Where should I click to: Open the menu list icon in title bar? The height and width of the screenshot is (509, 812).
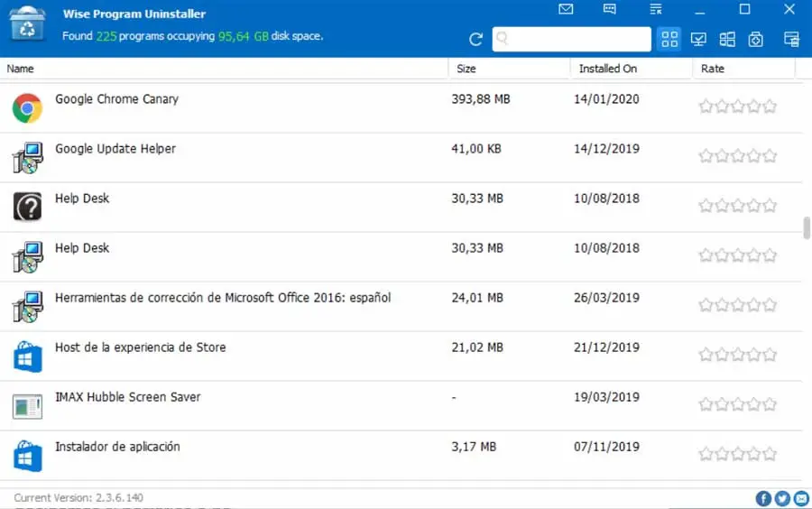pos(656,9)
